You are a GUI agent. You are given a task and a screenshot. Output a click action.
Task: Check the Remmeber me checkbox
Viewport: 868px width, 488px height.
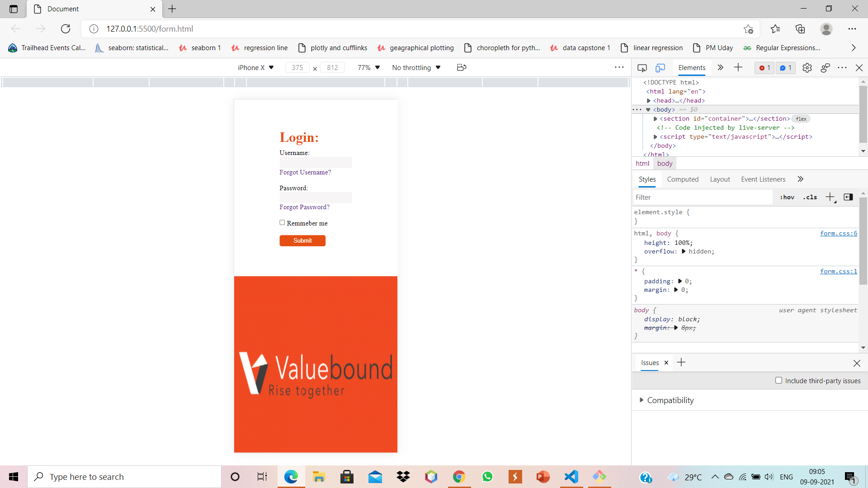click(x=282, y=222)
